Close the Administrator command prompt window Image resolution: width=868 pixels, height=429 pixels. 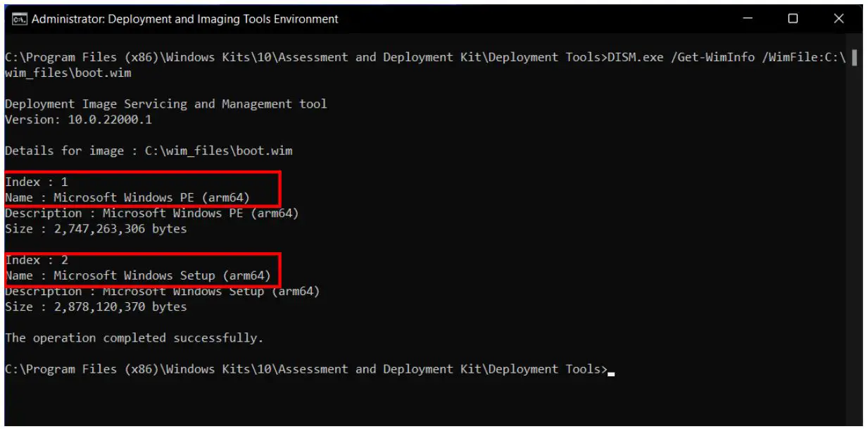[x=838, y=19]
